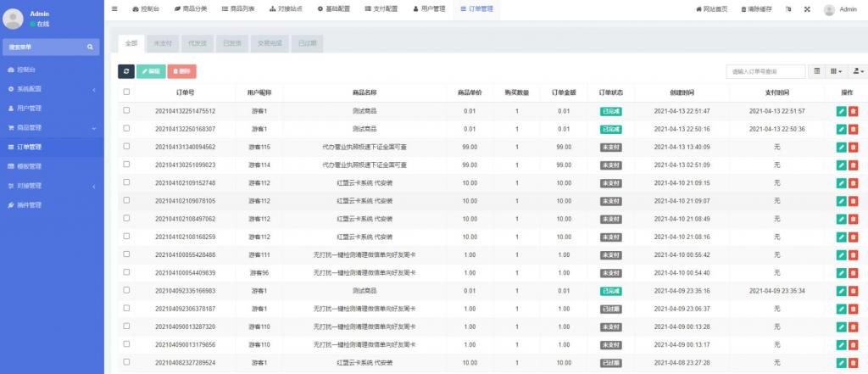Open the 商品列表 tab in top bar
The image size is (868, 374).
pyautogui.click(x=238, y=9)
